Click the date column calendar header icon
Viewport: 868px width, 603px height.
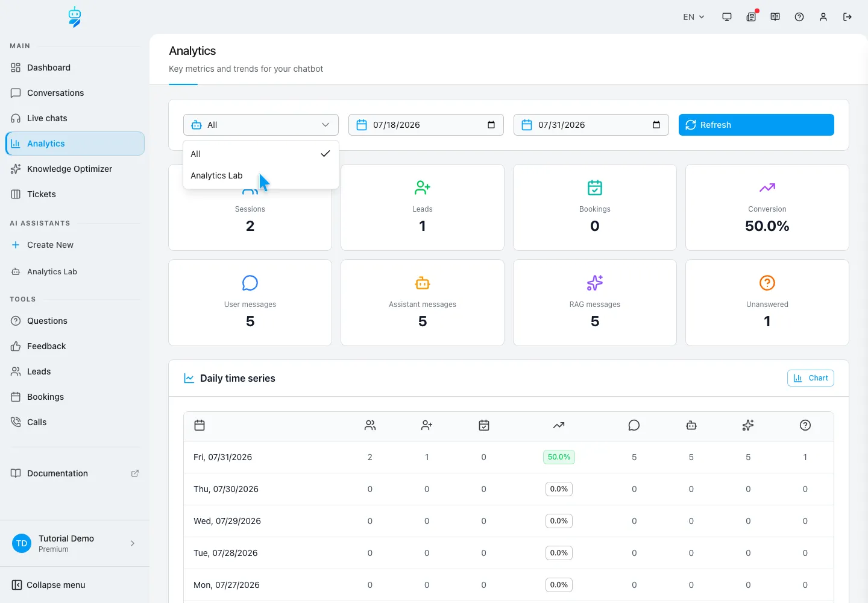[200, 425]
